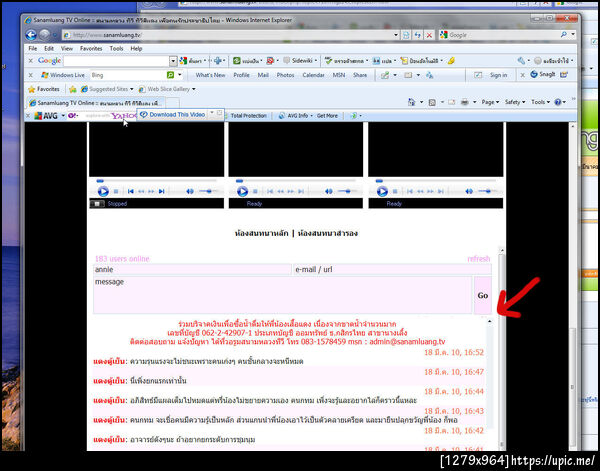Close the Windows Live toolbar with its X
The image size is (600, 471).
coord(31,75)
